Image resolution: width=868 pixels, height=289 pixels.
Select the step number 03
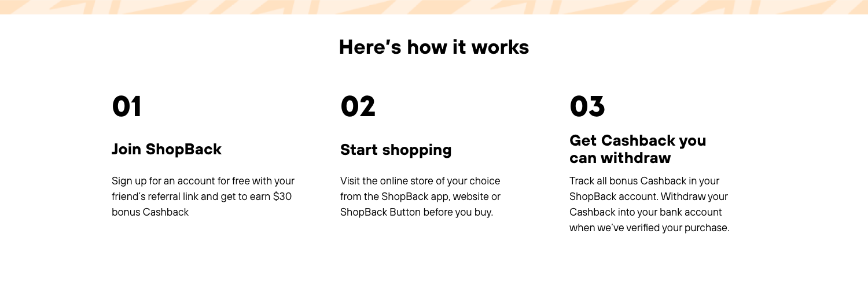pyautogui.click(x=587, y=106)
